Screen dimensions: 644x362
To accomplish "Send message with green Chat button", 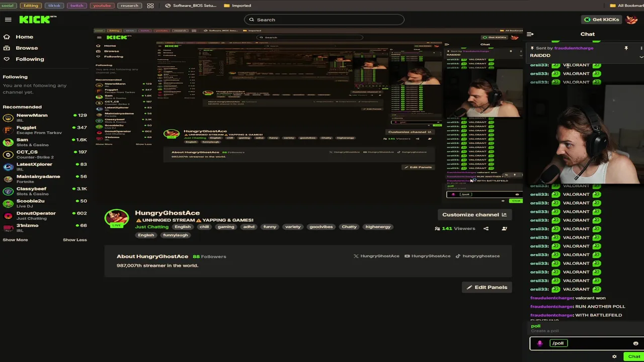I will tap(634, 356).
